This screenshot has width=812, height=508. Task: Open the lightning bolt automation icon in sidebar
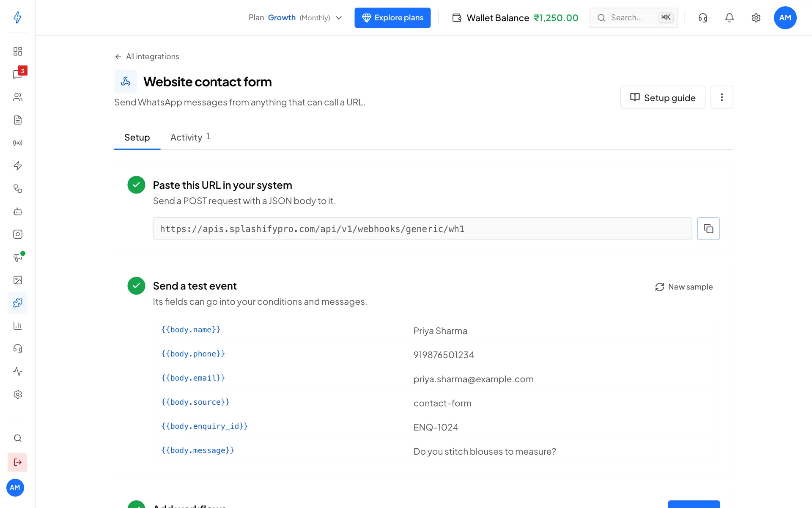17,166
